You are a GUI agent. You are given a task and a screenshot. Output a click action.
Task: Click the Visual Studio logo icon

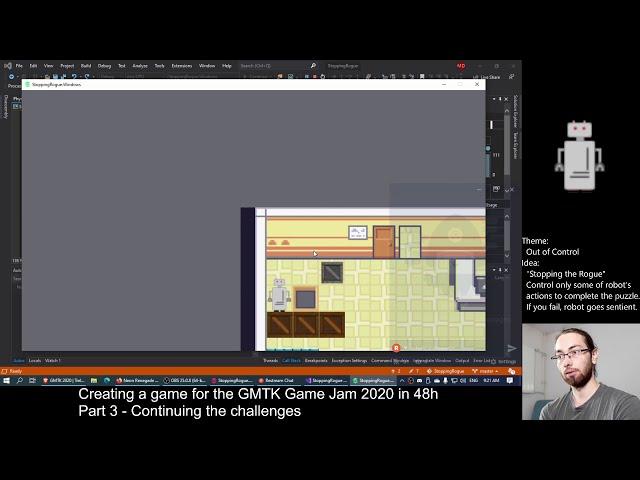(7, 66)
